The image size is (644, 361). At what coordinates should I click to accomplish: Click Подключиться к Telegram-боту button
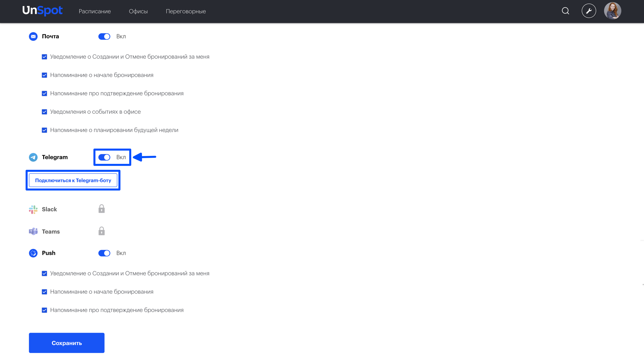[x=73, y=180]
